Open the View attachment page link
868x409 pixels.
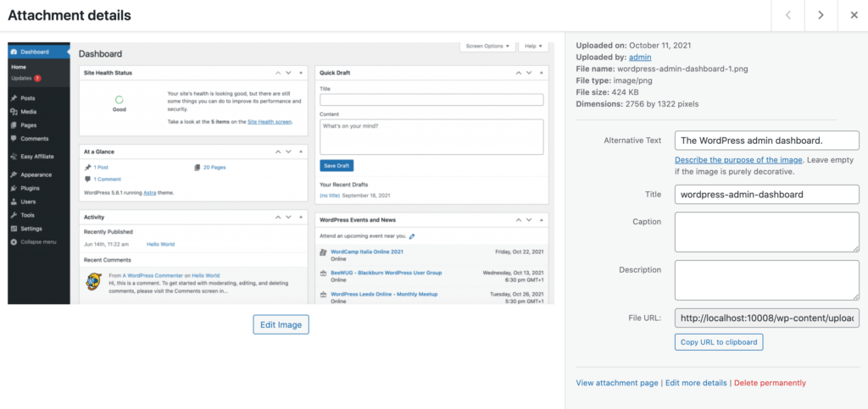point(617,383)
